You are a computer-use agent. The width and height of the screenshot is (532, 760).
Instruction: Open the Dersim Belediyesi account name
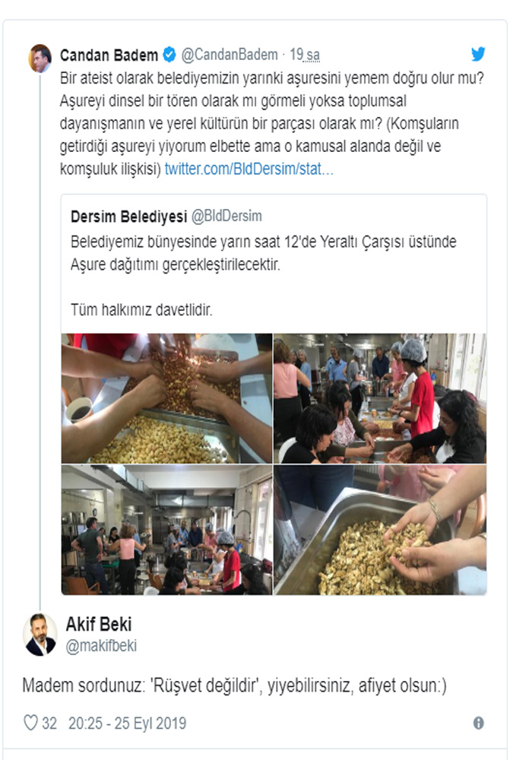pos(129,216)
